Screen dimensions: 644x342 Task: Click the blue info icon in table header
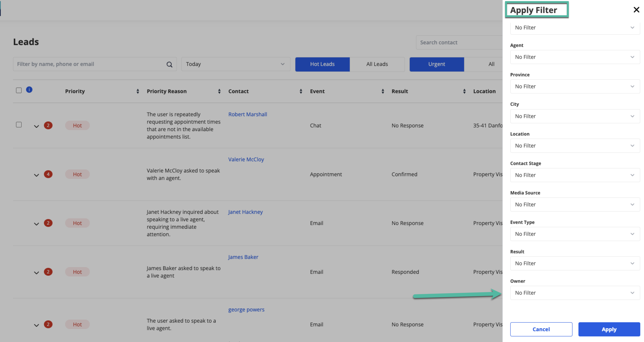[29, 89]
